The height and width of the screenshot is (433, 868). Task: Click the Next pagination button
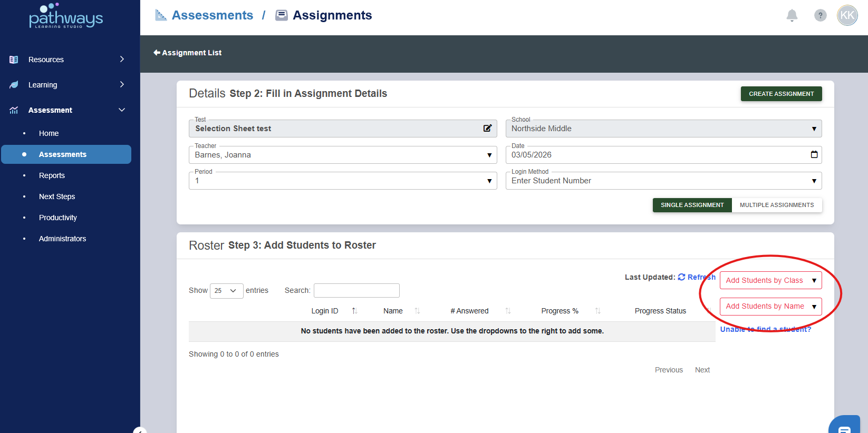click(x=702, y=370)
